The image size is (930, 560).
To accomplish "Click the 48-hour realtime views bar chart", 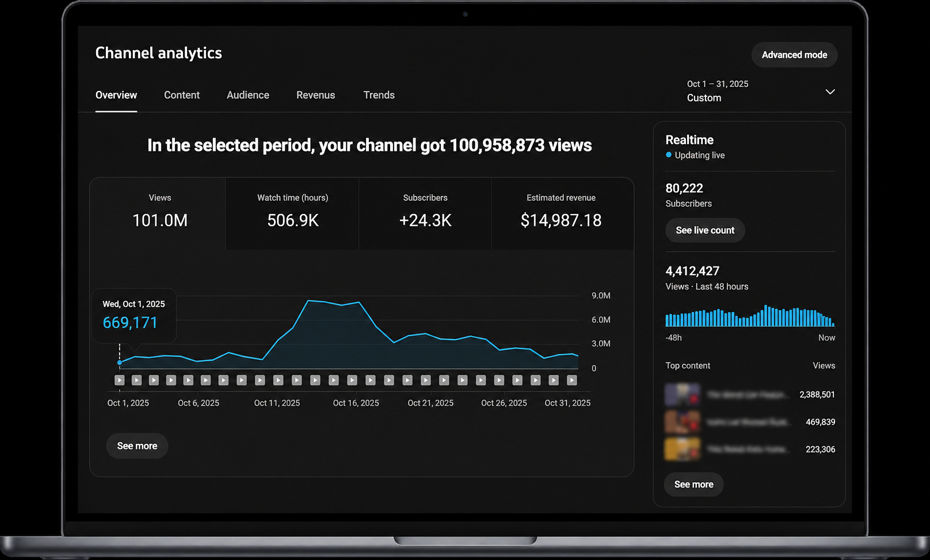I will click(x=750, y=316).
